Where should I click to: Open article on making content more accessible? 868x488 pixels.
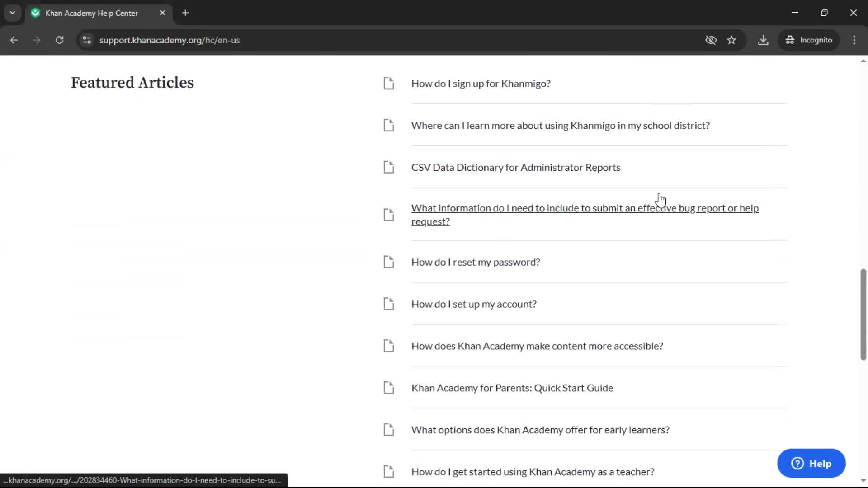(537, 346)
